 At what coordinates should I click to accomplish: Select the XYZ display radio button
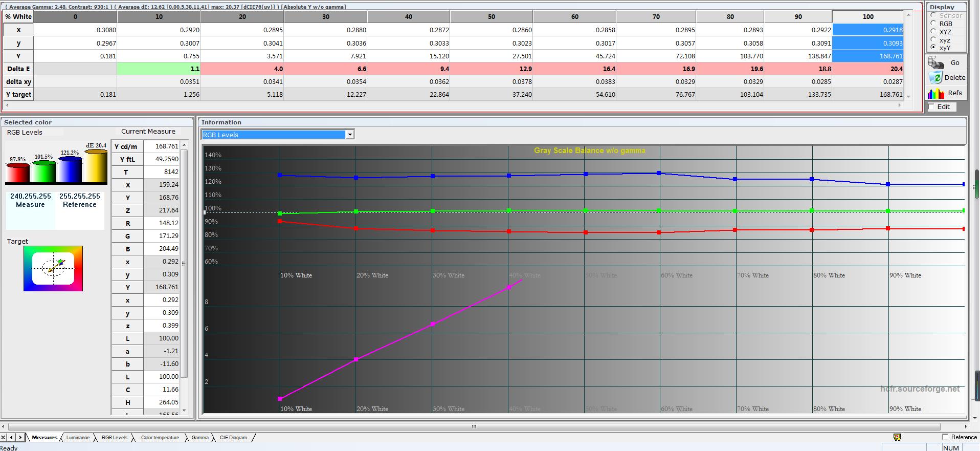[x=933, y=32]
